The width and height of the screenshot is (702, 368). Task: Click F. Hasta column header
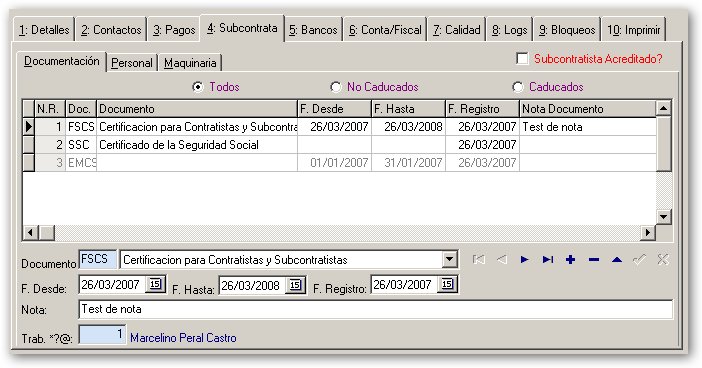coord(408,109)
